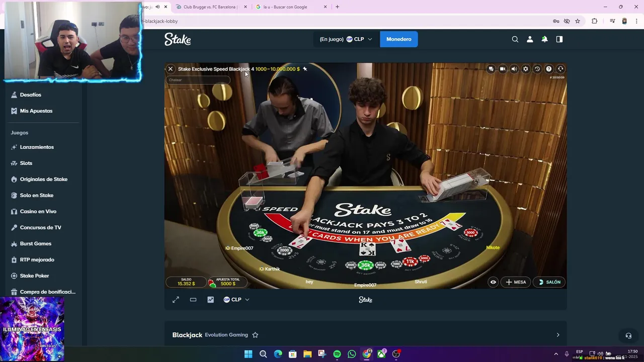
Task: Click the third-party cookies eye icon
Action: coord(567,21)
